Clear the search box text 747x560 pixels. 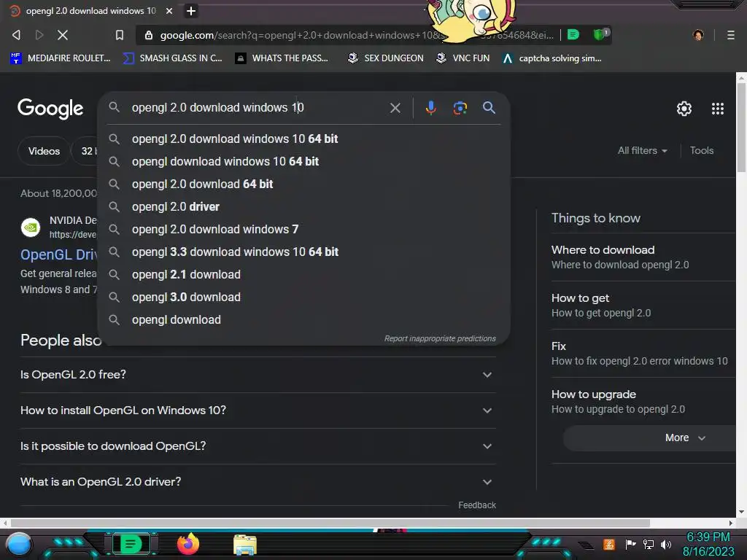[395, 108]
